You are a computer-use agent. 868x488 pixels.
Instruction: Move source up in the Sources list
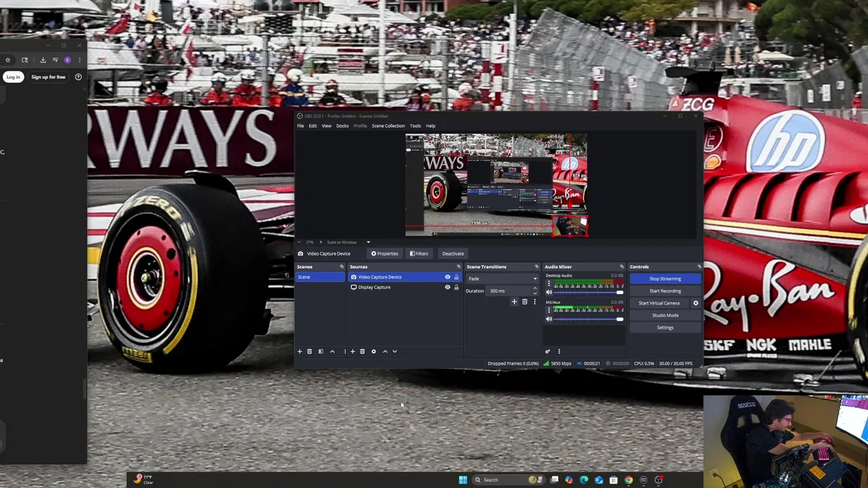(x=385, y=351)
